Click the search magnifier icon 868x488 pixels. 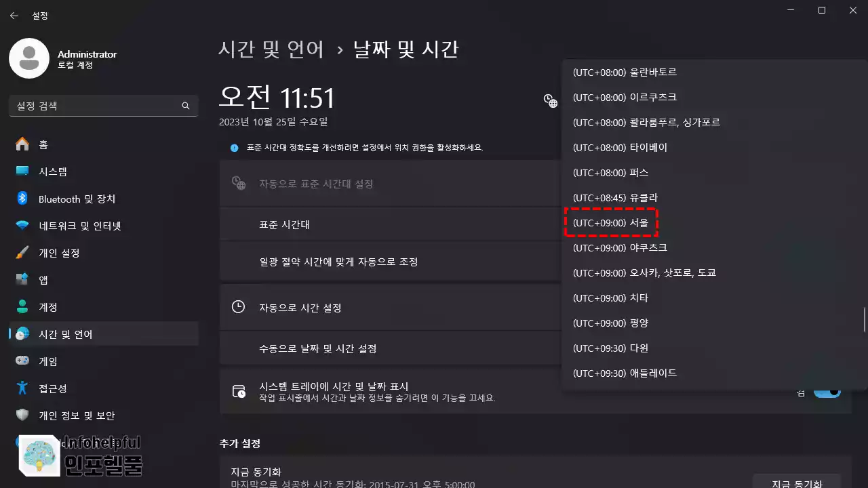[186, 106]
